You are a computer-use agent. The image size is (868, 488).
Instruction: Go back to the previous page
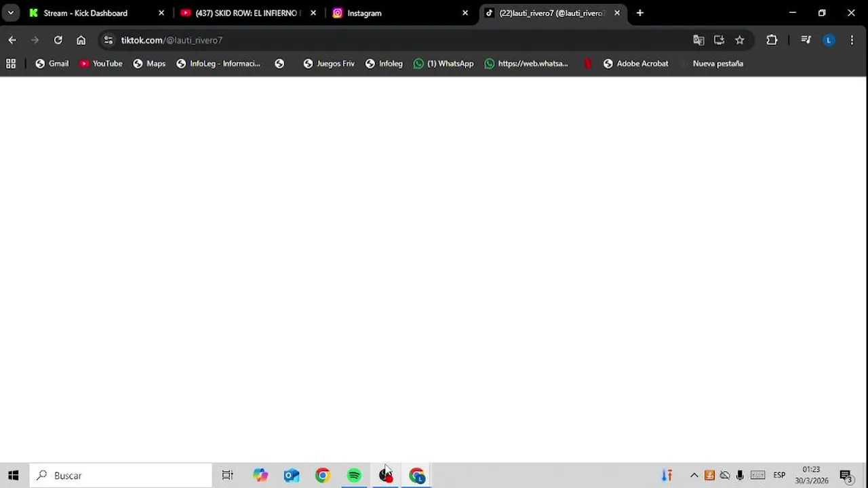tap(12, 40)
